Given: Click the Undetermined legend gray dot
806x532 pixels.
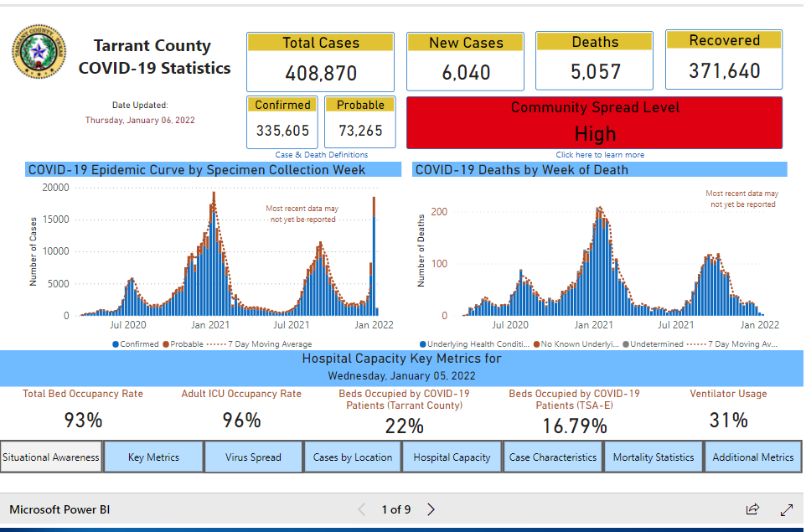Looking at the screenshot, I should pyautogui.click(x=626, y=344).
